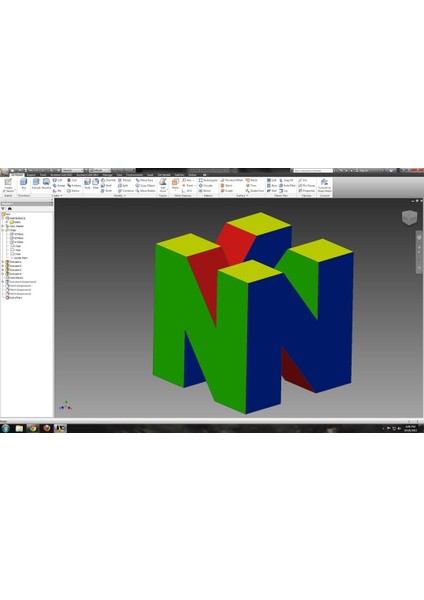Switch to the Manage tab
424x600 pixels.
point(107,175)
